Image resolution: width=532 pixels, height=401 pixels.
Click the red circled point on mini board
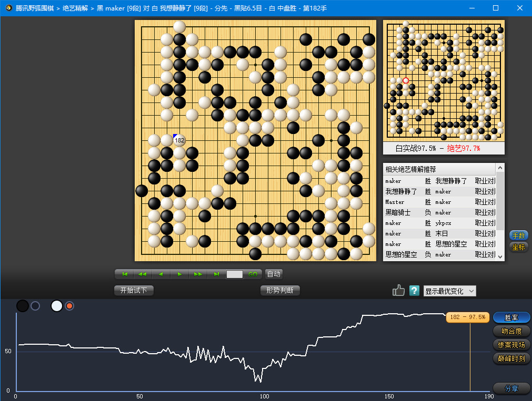click(x=406, y=81)
